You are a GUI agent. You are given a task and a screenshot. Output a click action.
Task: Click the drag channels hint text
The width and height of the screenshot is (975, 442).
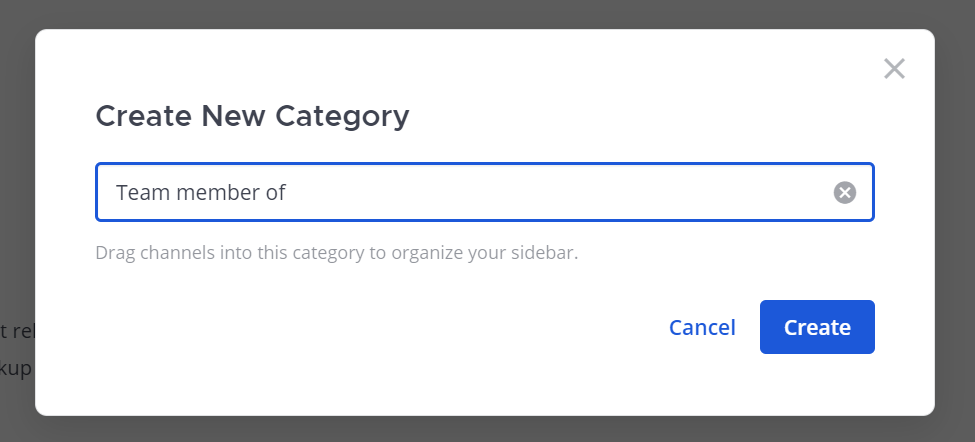click(x=336, y=252)
